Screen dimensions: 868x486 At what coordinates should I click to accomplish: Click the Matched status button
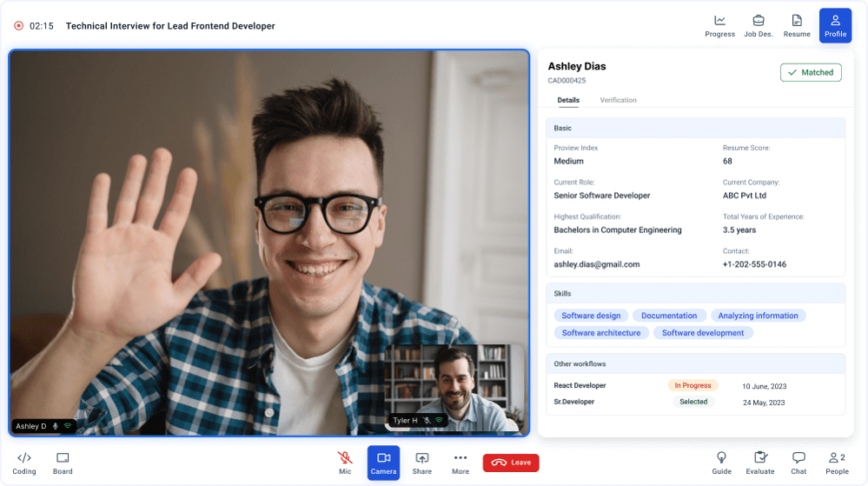(811, 73)
